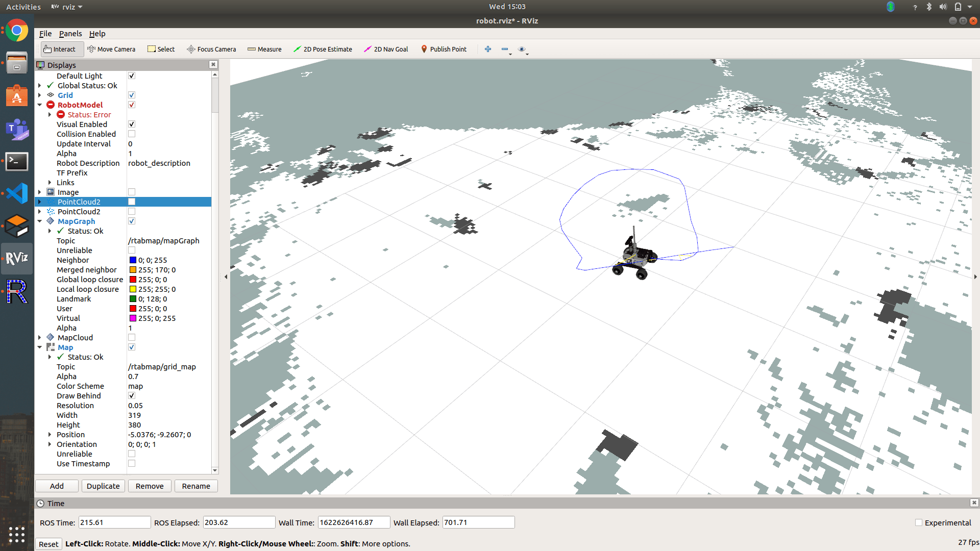
Task: Expand the Links tree item
Action: [50, 183]
